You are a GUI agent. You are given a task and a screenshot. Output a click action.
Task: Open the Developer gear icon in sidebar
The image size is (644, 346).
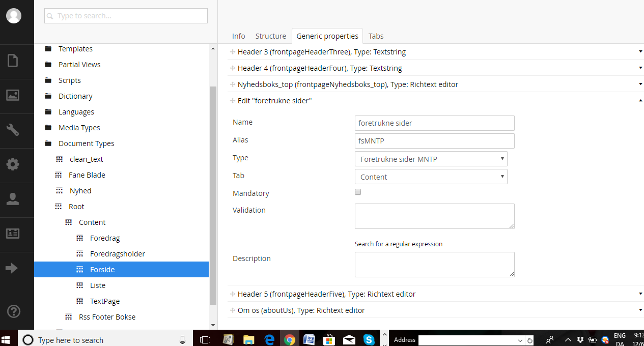point(13,164)
